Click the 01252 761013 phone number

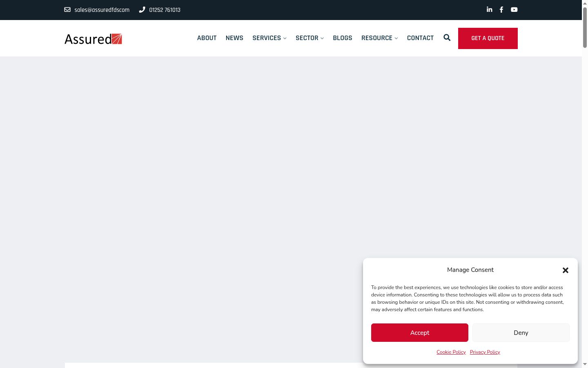[165, 10]
